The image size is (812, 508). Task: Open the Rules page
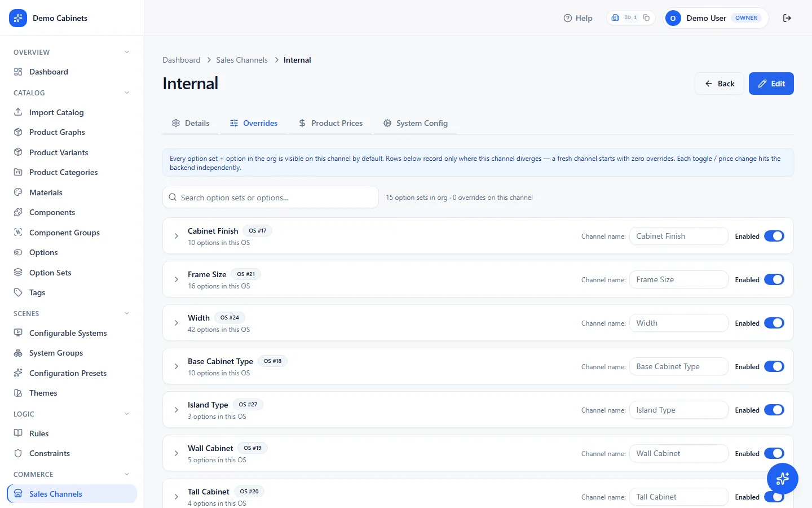point(72,433)
